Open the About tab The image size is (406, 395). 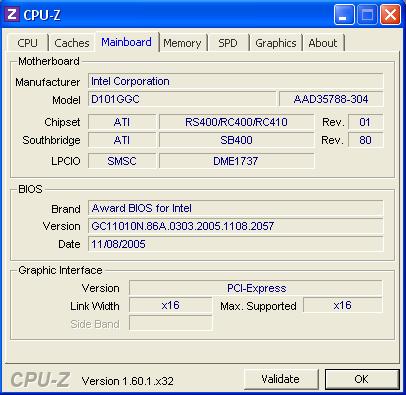click(x=323, y=43)
